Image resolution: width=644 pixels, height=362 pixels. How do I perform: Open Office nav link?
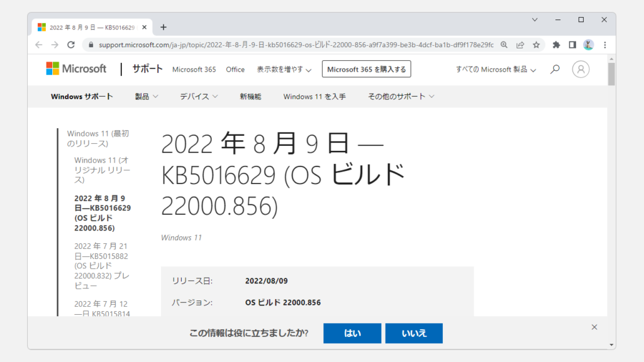(x=235, y=69)
